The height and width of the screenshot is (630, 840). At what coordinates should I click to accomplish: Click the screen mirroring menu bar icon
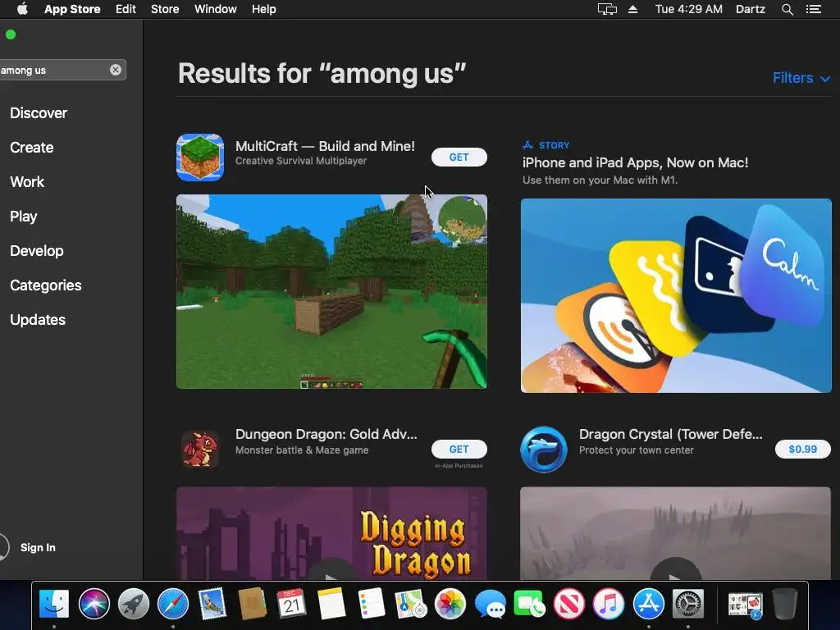[607, 9]
